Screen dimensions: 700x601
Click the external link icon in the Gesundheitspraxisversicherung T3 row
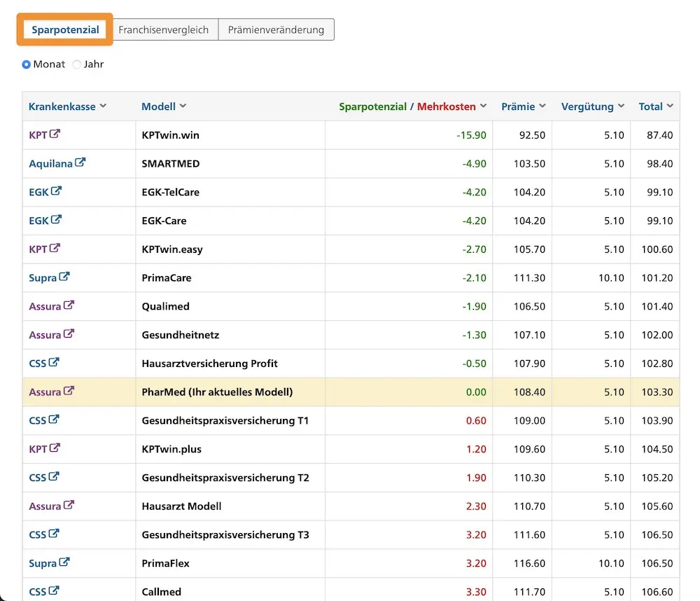(x=54, y=534)
